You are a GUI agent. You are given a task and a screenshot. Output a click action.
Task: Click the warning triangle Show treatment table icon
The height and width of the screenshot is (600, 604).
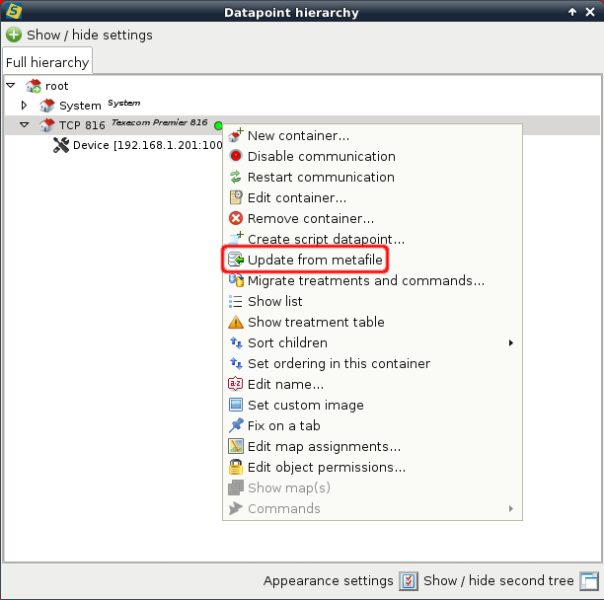236,322
